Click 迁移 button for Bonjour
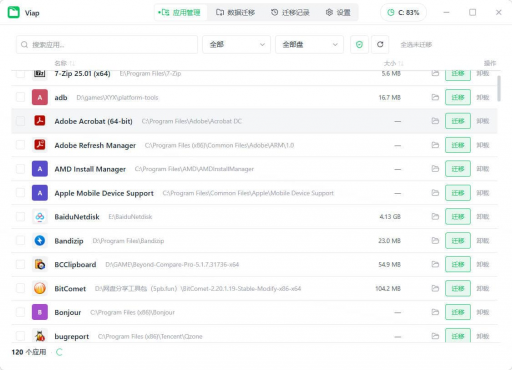This screenshot has width=512, height=370. coord(458,312)
